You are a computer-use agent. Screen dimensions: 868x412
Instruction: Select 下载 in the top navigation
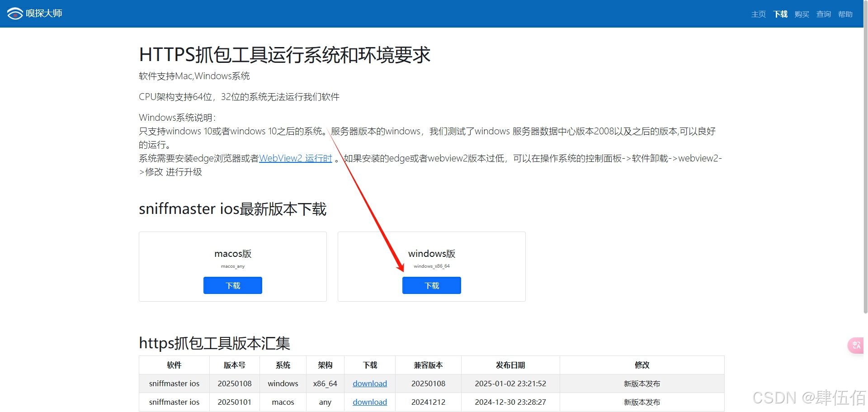pyautogui.click(x=780, y=14)
